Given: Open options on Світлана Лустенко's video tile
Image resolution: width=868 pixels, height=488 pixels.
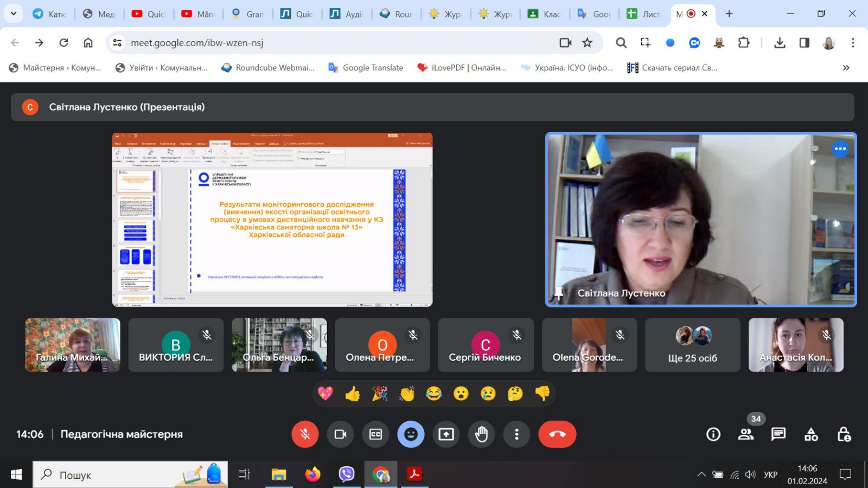Looking at the screenshot, I should click(x=840, y=149).
